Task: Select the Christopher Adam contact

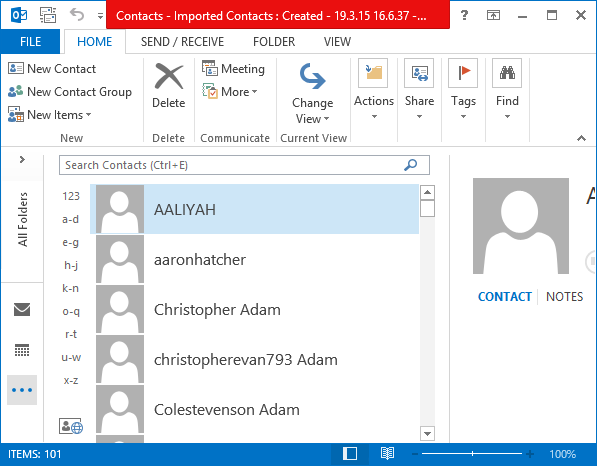Action: tap(254, 309)
